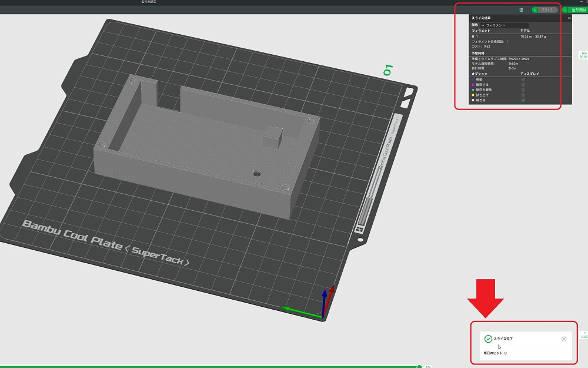Click the green slider handle at bottom
Image resolution: width=588 pixels, height=368 pixels.
pyautogui.click(x=419, y=366)
